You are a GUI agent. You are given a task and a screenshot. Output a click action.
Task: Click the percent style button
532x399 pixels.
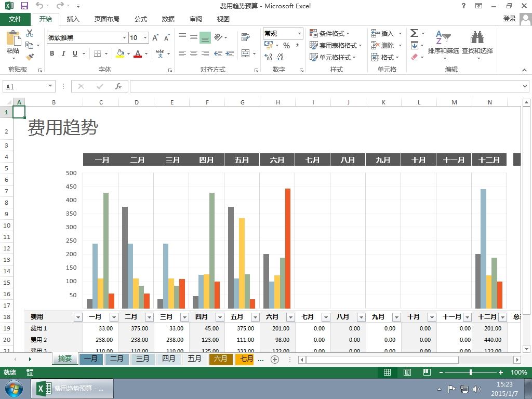point(287,46)
